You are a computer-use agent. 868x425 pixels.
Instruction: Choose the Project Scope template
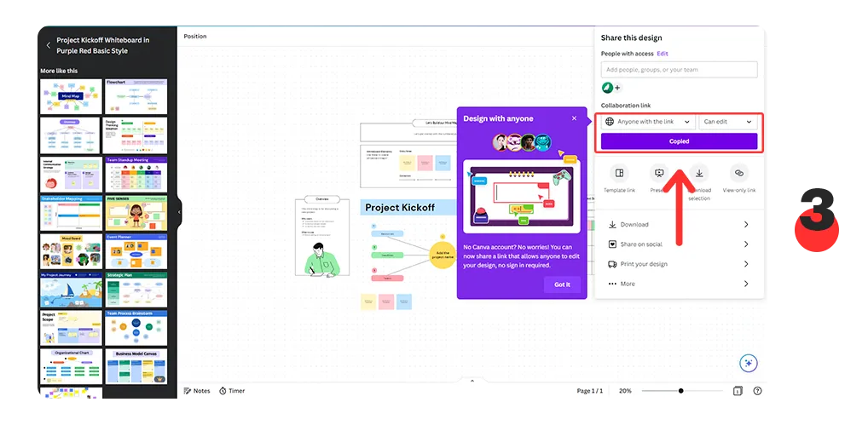(71, 328)
